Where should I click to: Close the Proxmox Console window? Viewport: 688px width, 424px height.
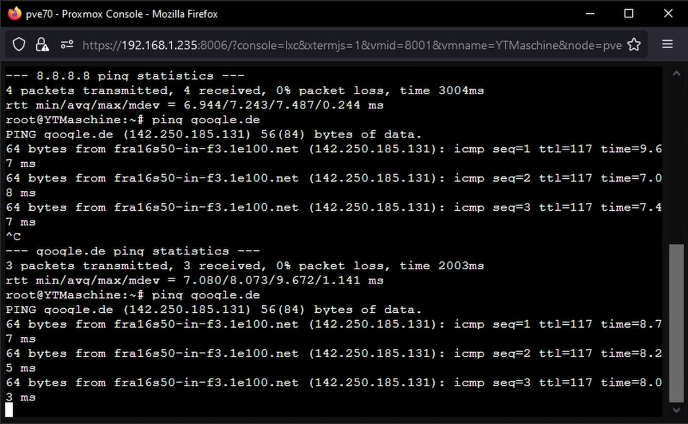pyautogui.click(x=668, y=14)
